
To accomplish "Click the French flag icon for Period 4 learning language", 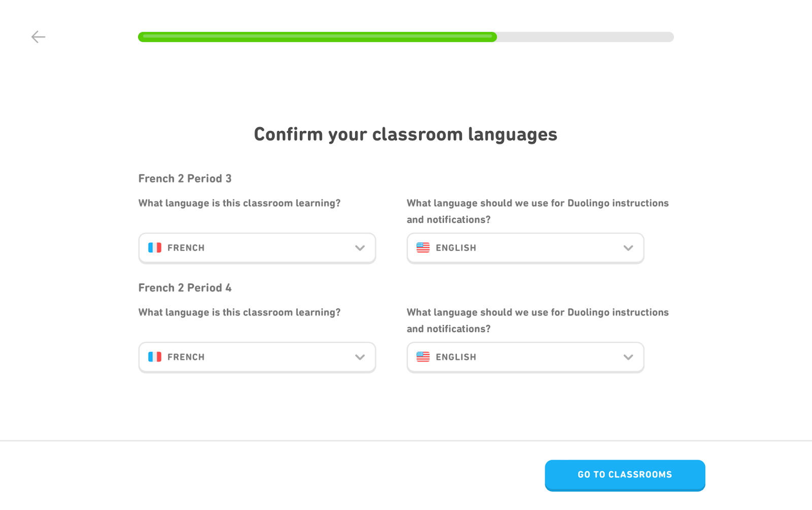I will pyautogui.click(x=155, y=357).
